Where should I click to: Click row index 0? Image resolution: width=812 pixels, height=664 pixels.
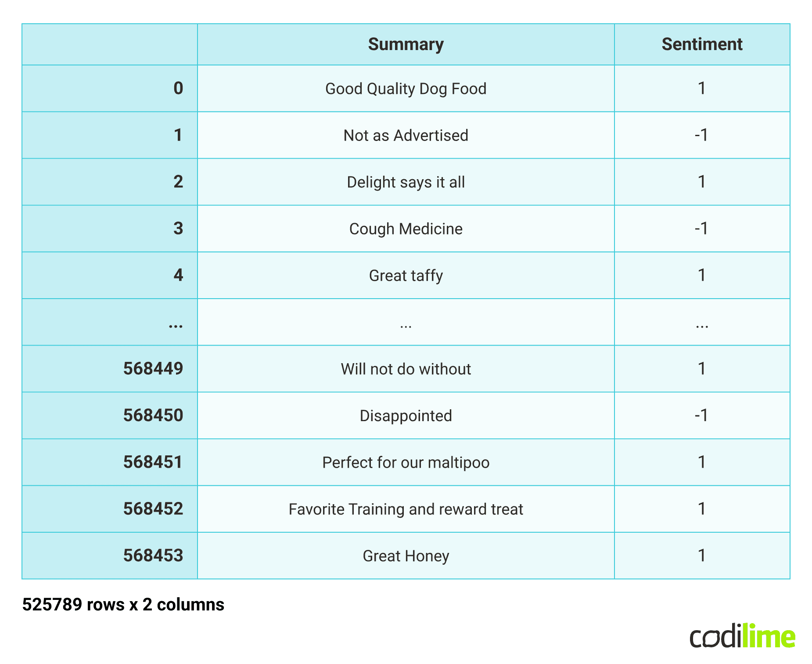[x=178, y=89]
